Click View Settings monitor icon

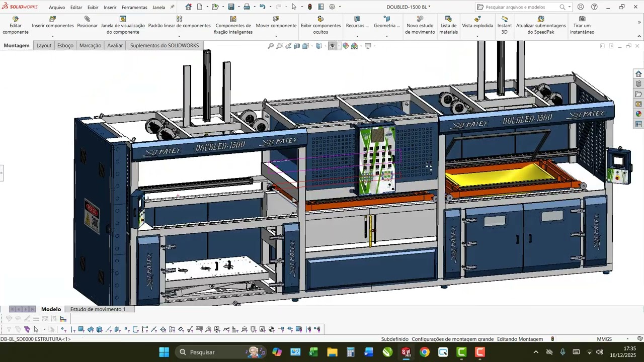[368, 46]
